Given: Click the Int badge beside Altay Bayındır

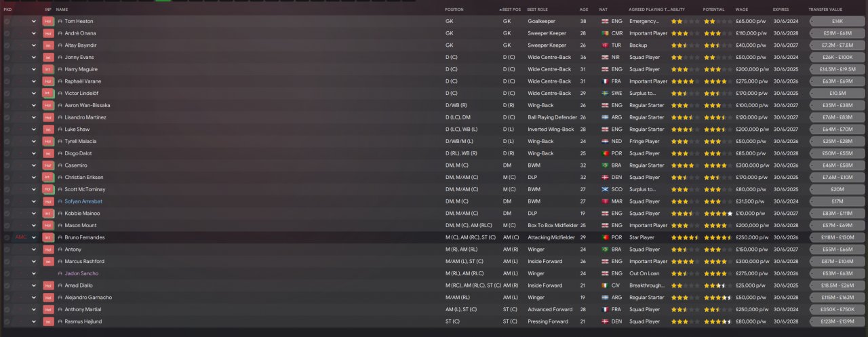Looking at the screenshot, I should click(x=48, y=45).
